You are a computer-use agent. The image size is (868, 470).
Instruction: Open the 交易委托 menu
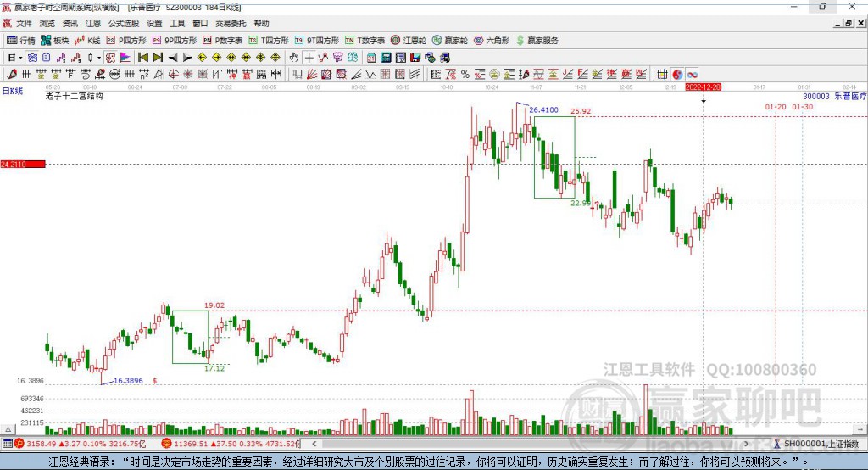[x=231, y=23]
